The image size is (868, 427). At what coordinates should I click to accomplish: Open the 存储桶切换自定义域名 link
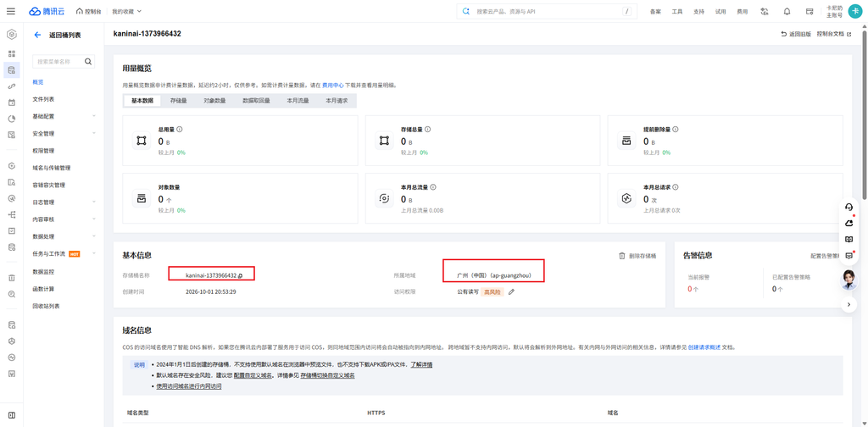[x=327, y=375]
